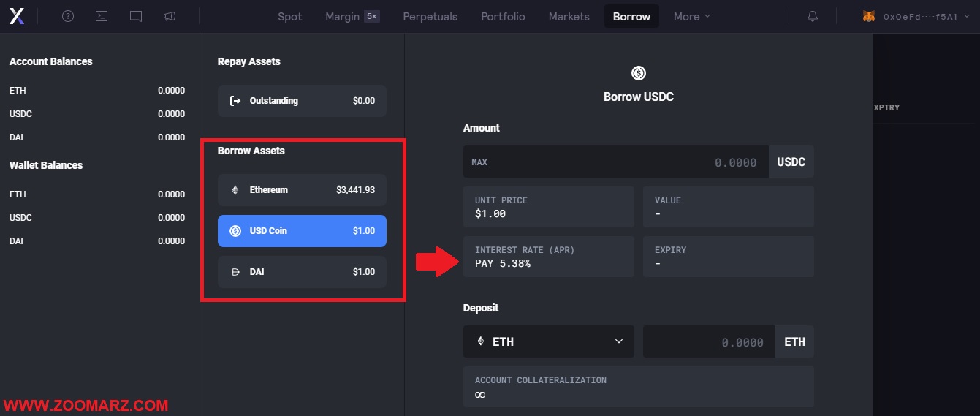Screen dimensions: 980x416
Task: Click USDC row under Wallet Balances
Action: coord(97,218)
